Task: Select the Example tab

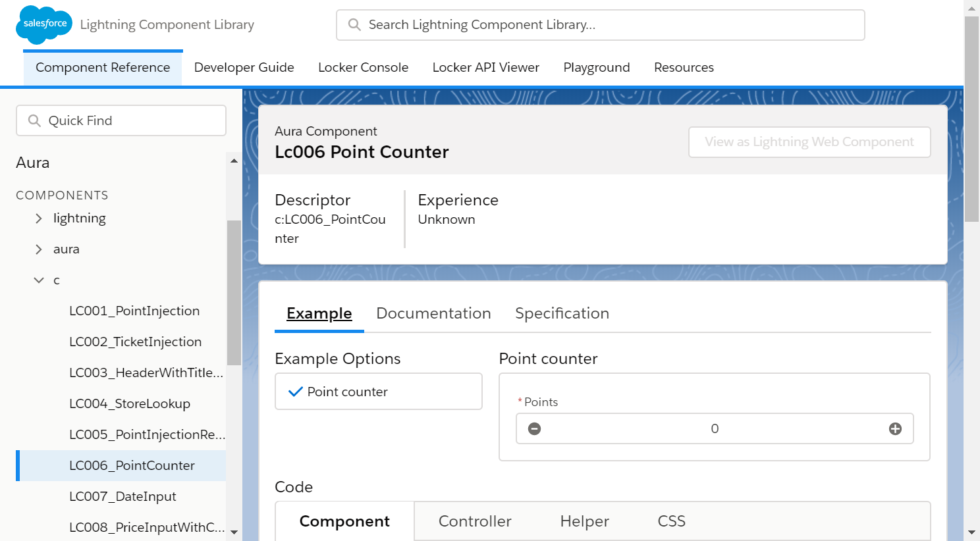Action: [319, 314]
